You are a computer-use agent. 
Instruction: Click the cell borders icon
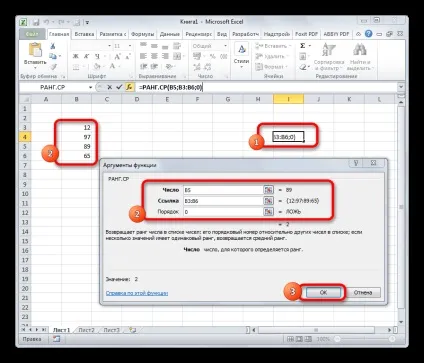tap(76, 67)
